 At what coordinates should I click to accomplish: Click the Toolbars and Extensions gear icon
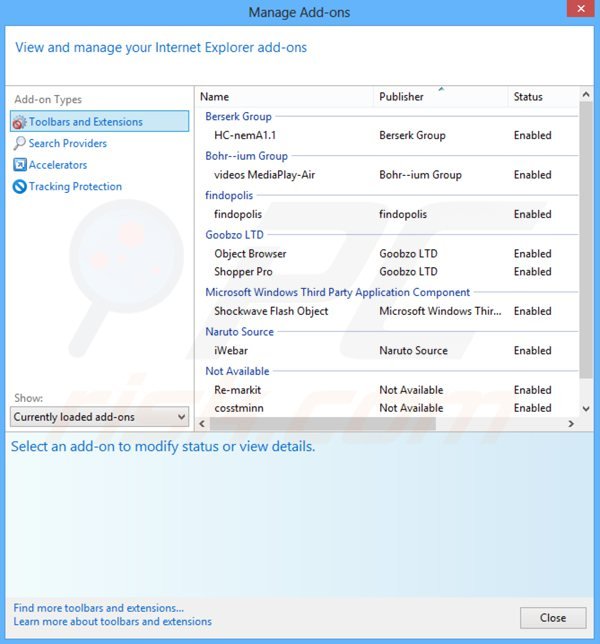coord(19,122)
